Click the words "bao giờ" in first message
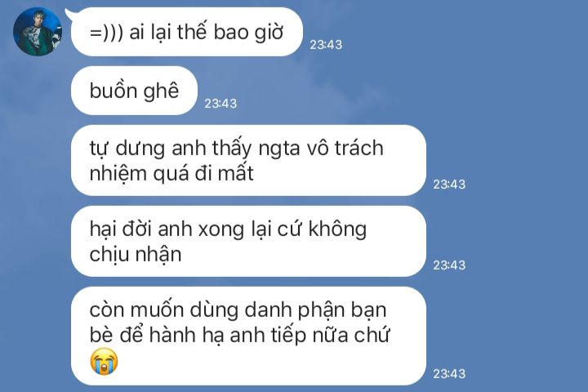Image resolution: width=588 pixels, height=392 pixels. click(x=248, y=33)
